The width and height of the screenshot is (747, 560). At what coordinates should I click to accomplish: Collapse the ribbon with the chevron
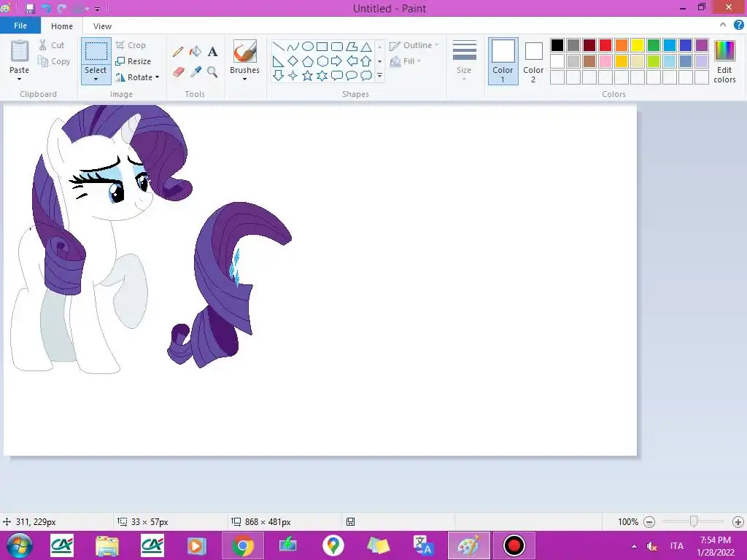723,26
